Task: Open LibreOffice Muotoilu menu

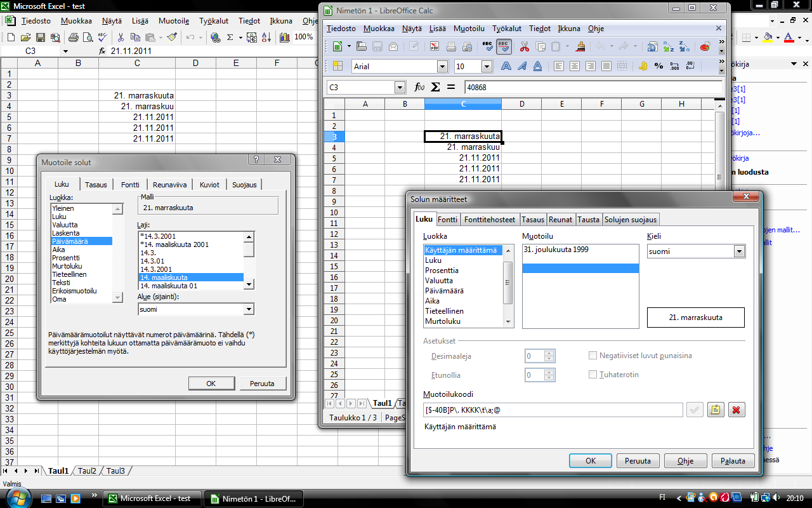Action: pos(469,29)
